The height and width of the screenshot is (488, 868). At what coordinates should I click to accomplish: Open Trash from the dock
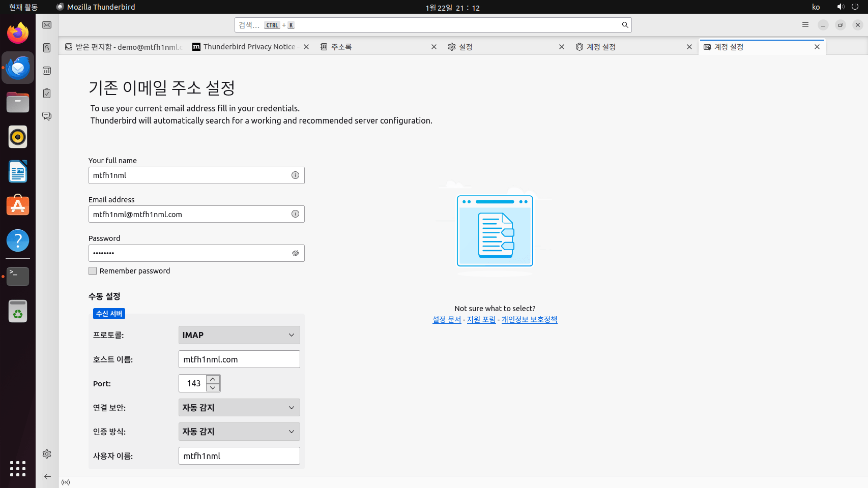[x=18, y=311]
